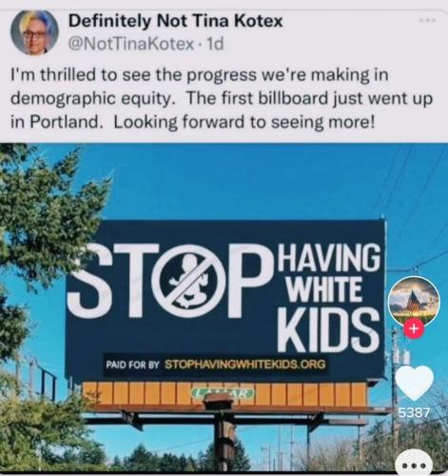The width and height of the screenshot is (448, 476).
Task: Click the @NotTinaKotex handle
Action: point(130,44)
